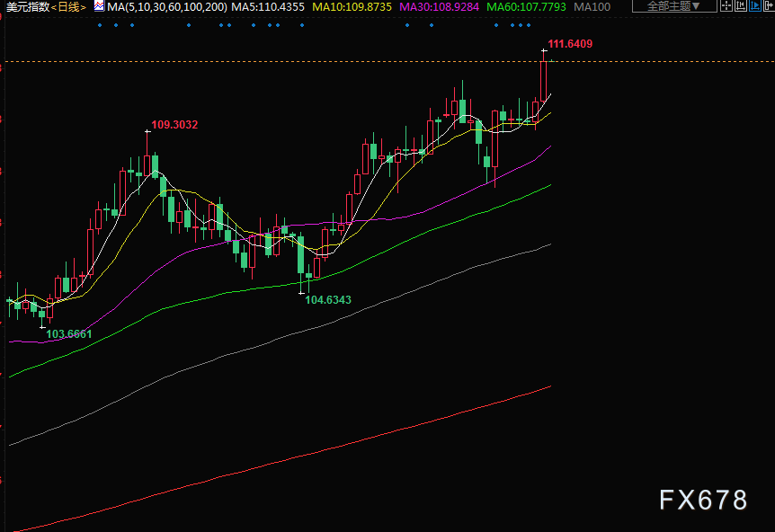
Task: Select the yellow MA10 legend label
Action: click(x=352, y=7)
